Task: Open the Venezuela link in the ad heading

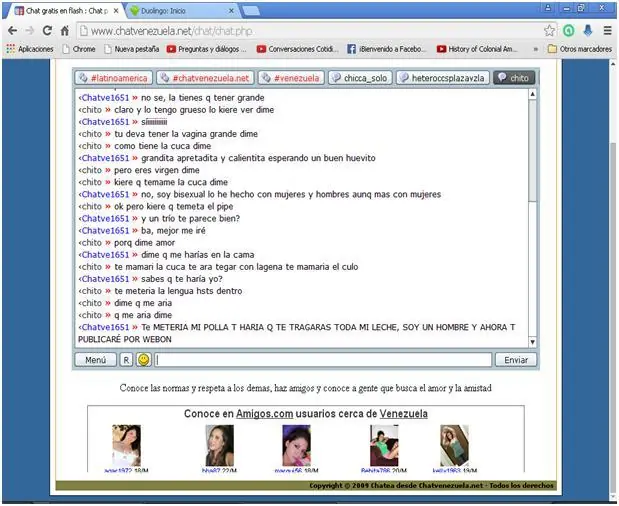Action: pos(403,414)
